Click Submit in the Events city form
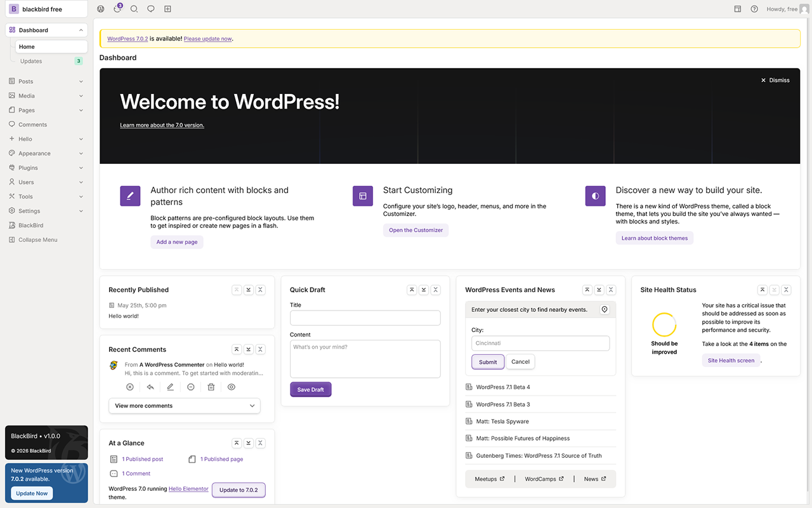Viewport: 812px width, 508px height. coord(488,362)
